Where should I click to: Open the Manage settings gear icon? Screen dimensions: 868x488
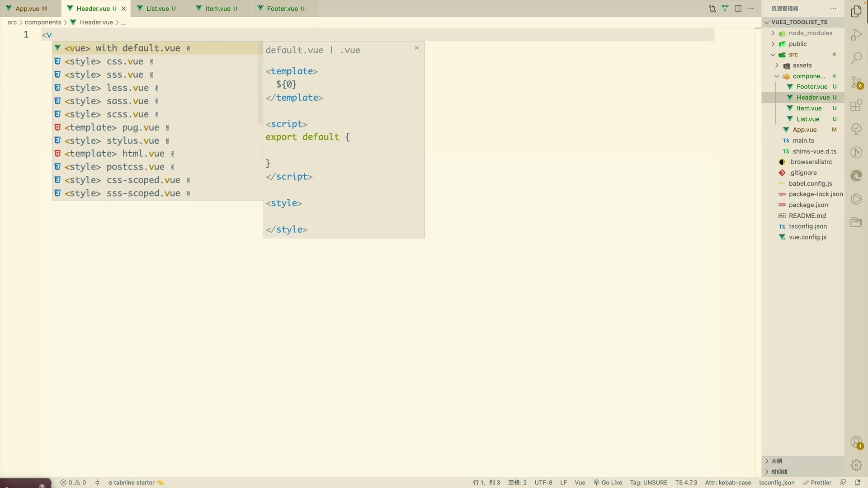point(856,465)
